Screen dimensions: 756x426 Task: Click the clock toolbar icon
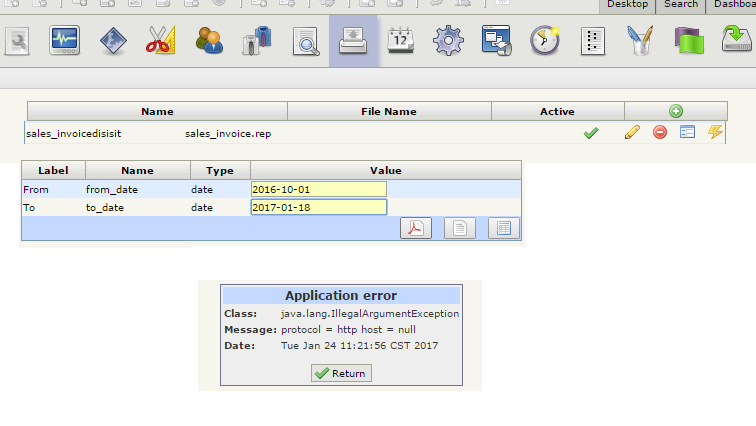pos(545,41)
